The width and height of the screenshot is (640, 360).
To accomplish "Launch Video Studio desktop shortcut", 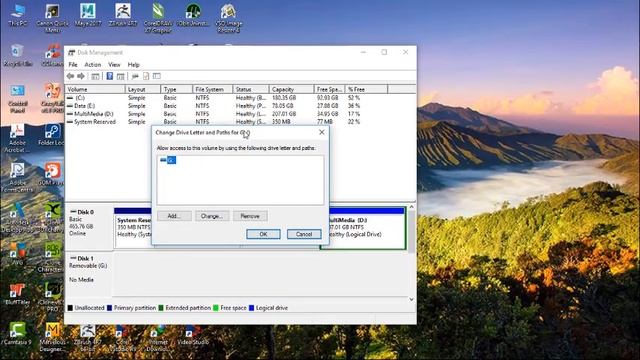I will 193,335.
